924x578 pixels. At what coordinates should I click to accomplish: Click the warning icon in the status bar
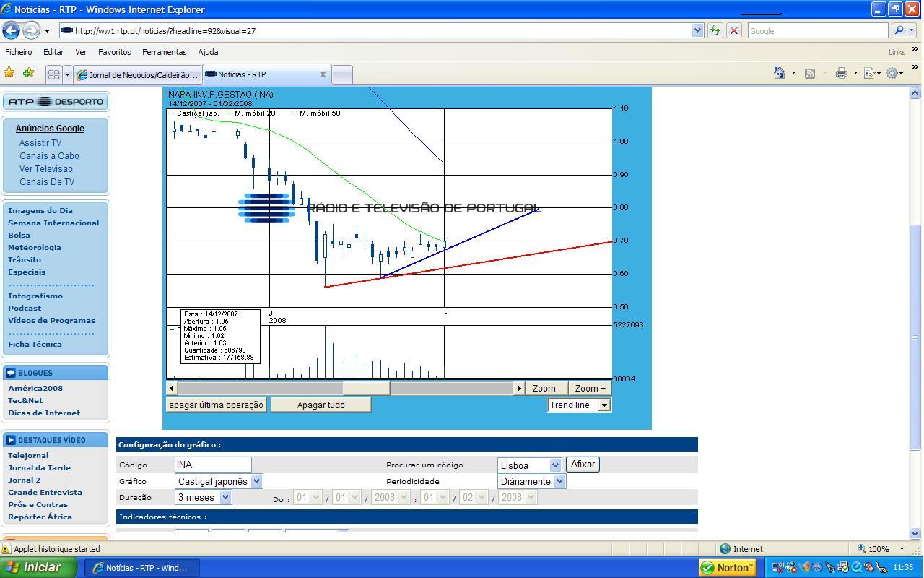click(x=6, y=549)
